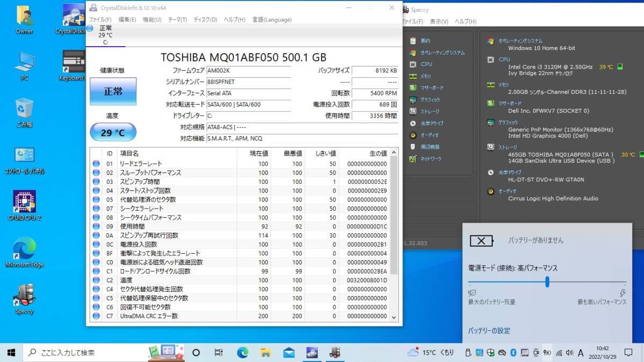Click the 生の値 column header
Viewport: 644px width, 362px height.
tap(364, 153)
